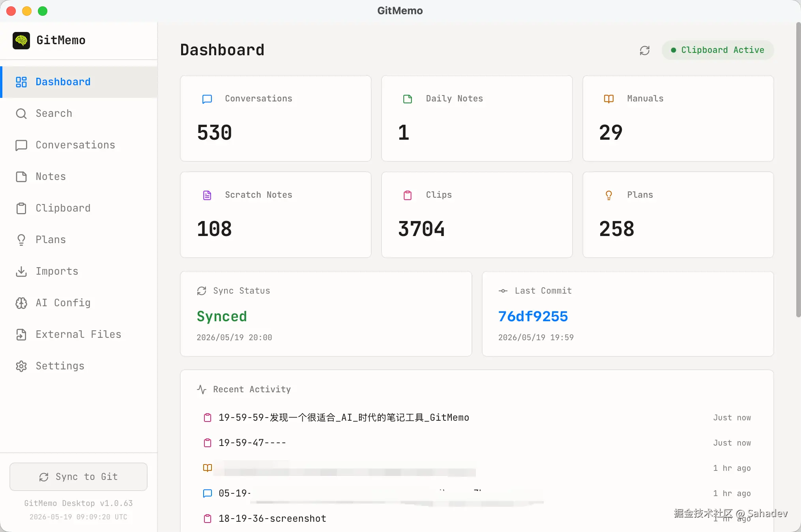The width and height of the screenshot is (801, 532).
Task: Open the Conversations stat card showing 530
Action: pyautogui.click(x=276, y=118)
